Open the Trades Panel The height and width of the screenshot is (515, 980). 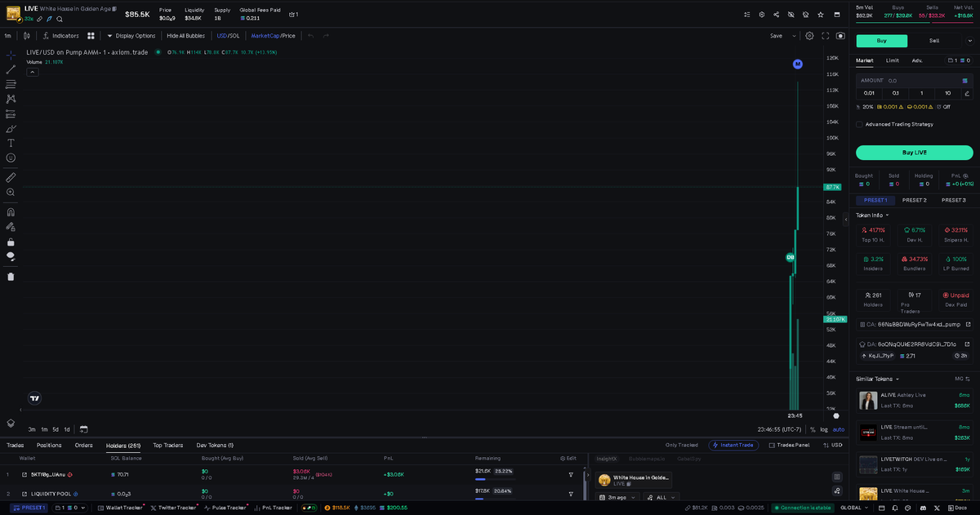789,445
